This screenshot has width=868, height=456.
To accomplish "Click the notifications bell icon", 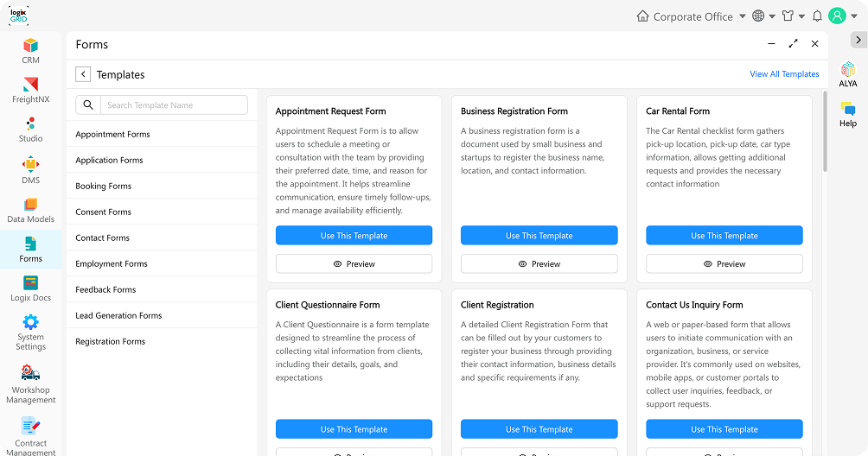I will 817,16.
